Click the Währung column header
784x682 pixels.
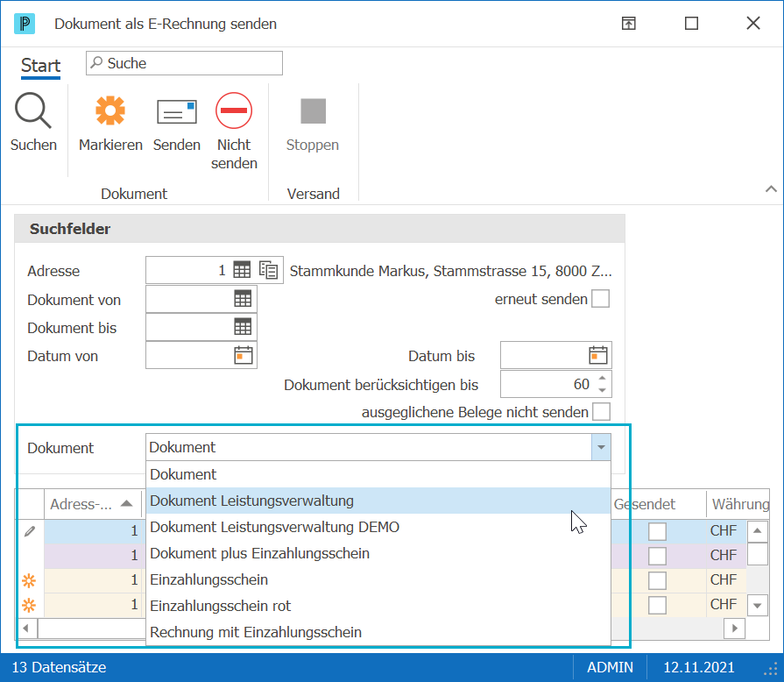[738, 504]
